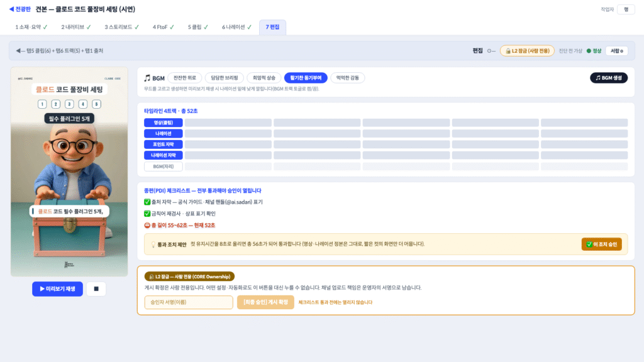The height and width of the screenshot is (362, 644).
Task: Choose the 담담한 브리핑 BGM mood
Action: click(225, 77)
